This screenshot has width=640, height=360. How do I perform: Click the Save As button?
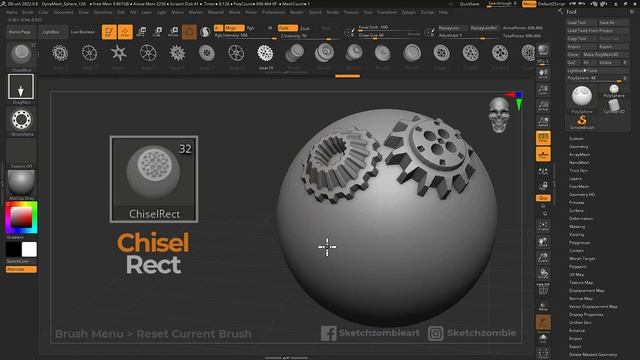coord(613,23)
